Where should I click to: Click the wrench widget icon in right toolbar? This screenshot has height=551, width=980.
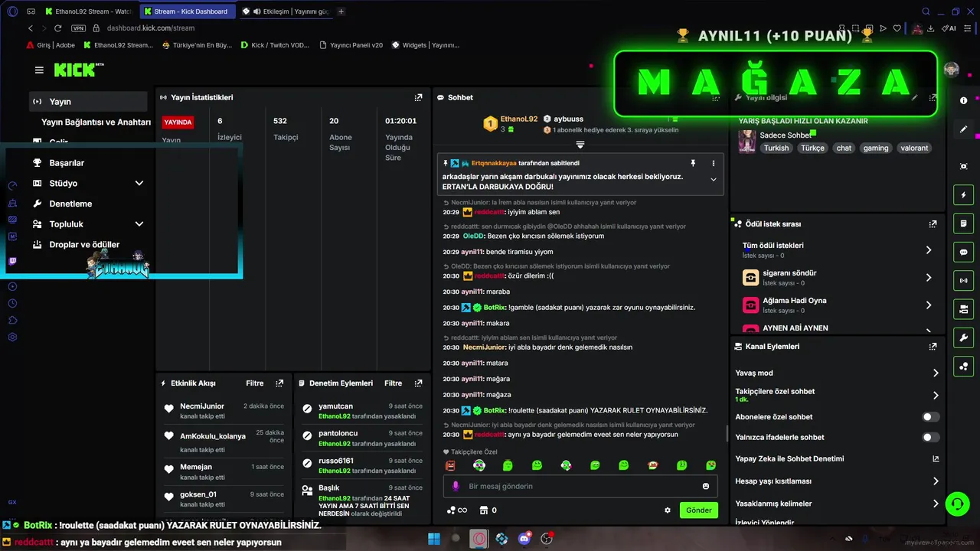click(x=963, y=337)
